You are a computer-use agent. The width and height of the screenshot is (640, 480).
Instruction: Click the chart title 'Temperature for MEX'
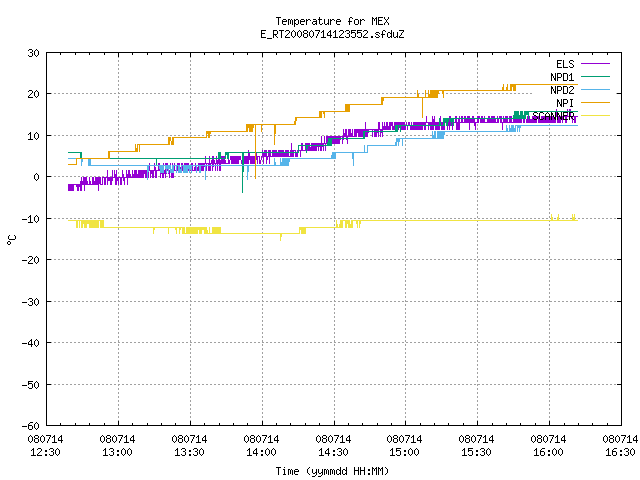[x=332, y=21]
